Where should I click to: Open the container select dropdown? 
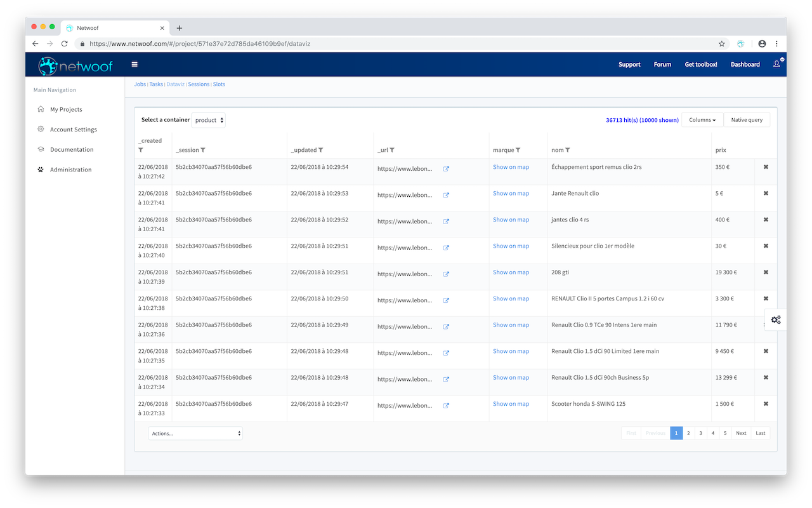pos(209,120)
